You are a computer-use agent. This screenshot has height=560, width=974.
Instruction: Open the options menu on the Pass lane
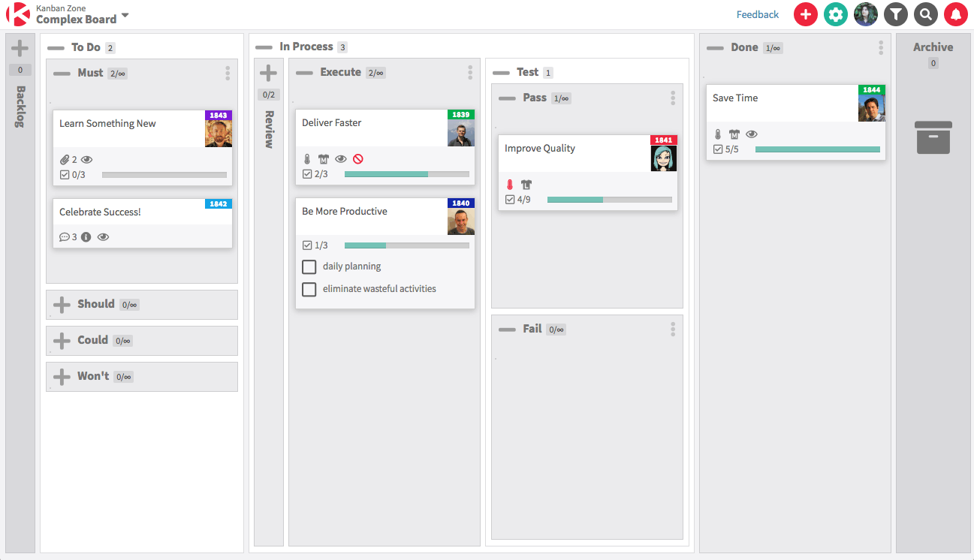coord(673,98)
